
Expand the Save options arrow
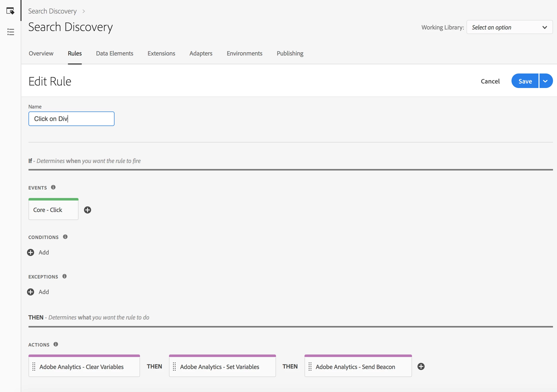[x=545, y=81]
